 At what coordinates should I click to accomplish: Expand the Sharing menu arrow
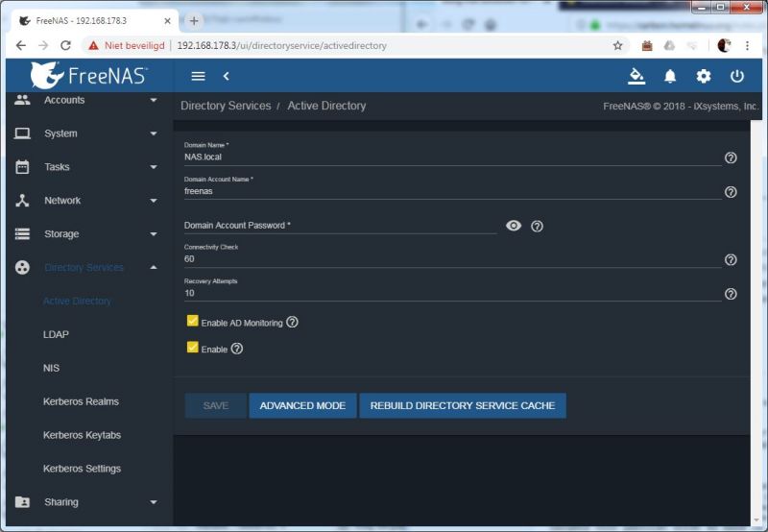pos(154,502)
